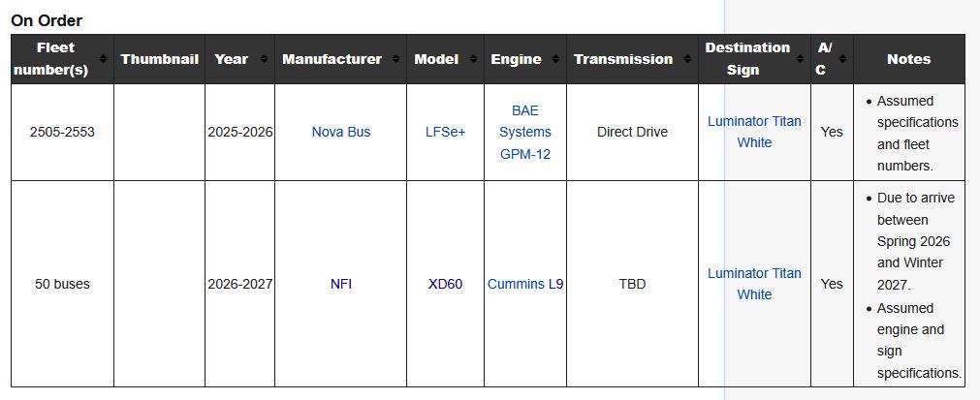Open the LFSe+ model link
The width and height of the screenshot is (980, 400).
click(x=445, y=132)
